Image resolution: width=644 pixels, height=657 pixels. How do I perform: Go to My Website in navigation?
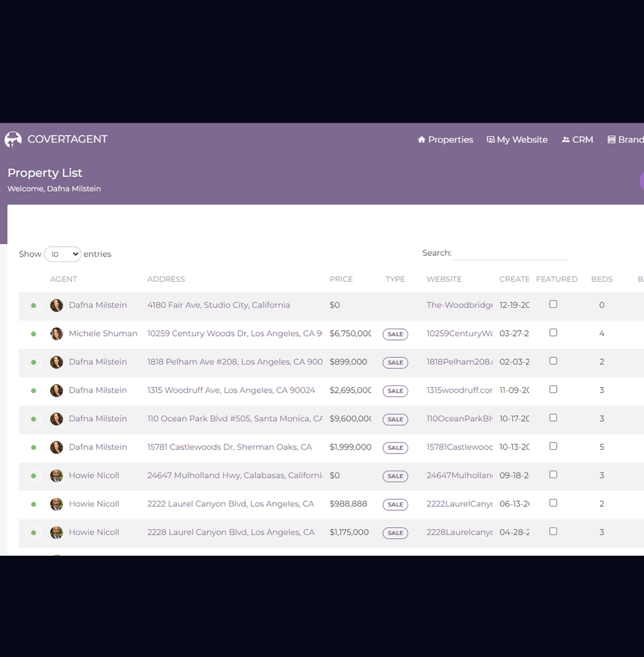[x=517, y=140]
